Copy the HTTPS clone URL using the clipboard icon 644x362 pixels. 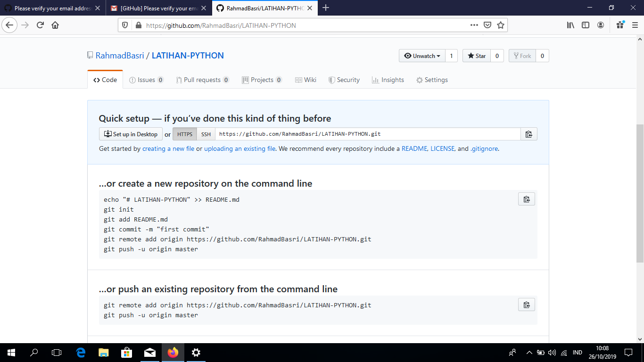coord(528,134)
